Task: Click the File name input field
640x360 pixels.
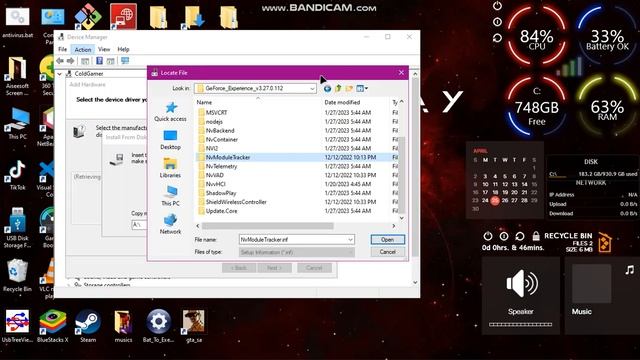Action: [x=293, y=240]
